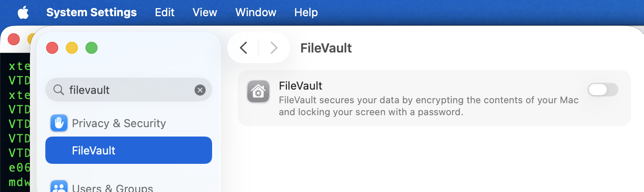Image resolution: width=644 pixels, height=192 pixels.
Task: Open the System Settings menu
Action: point(92,12)
